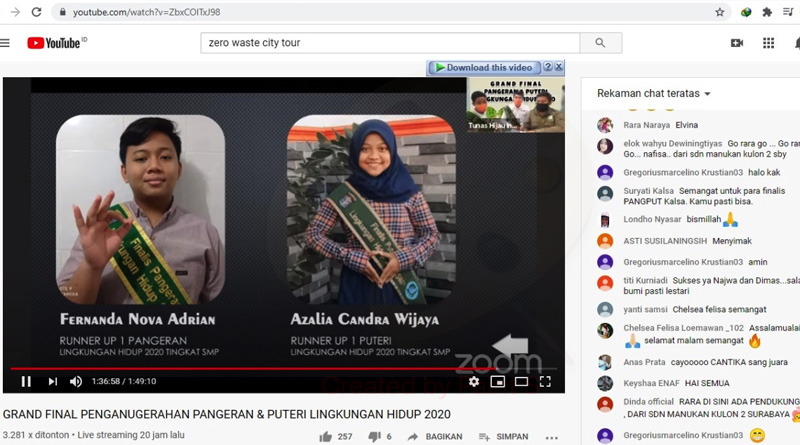The width and height of the screenshot is (800, 445).
Task: Click the search box with zero waste city tour
Action: pos(390,43)
